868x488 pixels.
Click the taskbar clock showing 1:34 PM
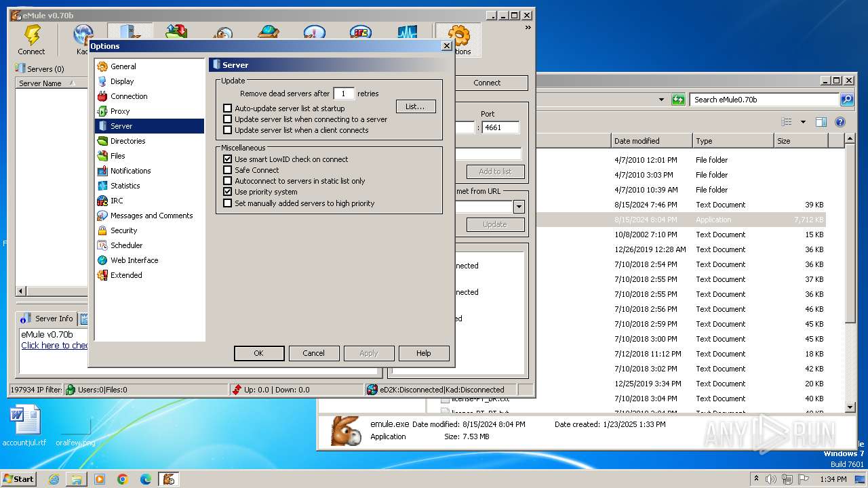point(833,479)
